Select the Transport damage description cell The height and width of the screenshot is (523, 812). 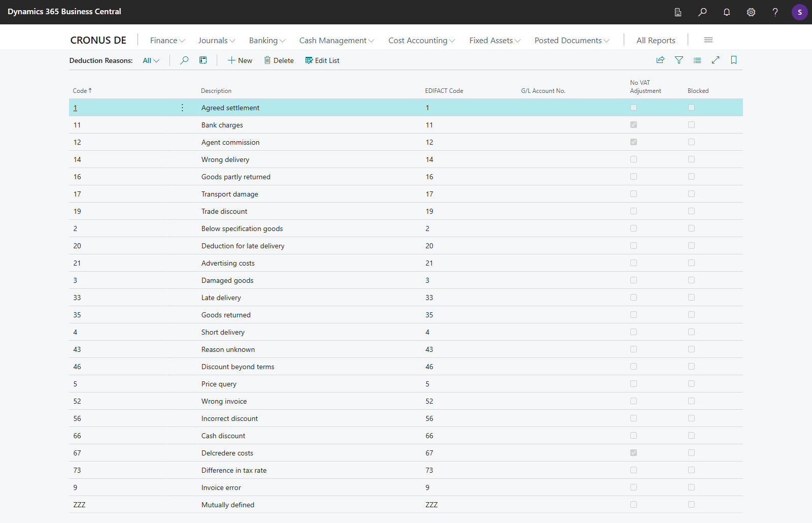click(x=230, y=194)
